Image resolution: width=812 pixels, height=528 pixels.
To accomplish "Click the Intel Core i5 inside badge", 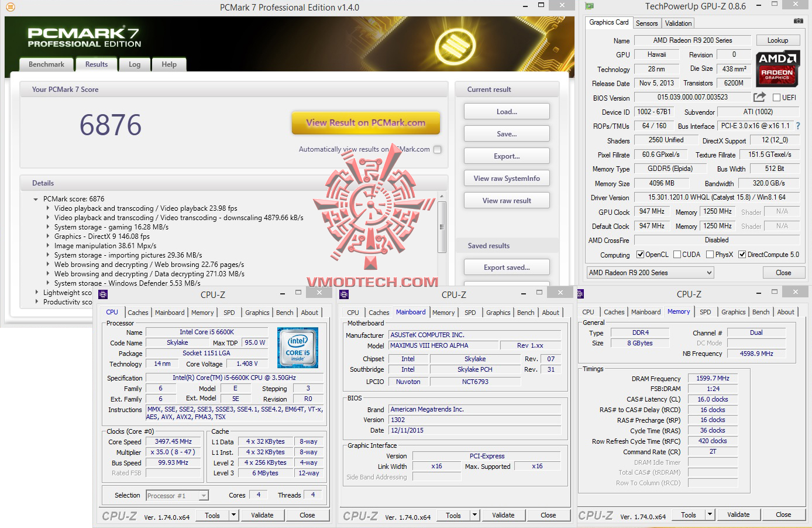I will [x=298, y=348].
